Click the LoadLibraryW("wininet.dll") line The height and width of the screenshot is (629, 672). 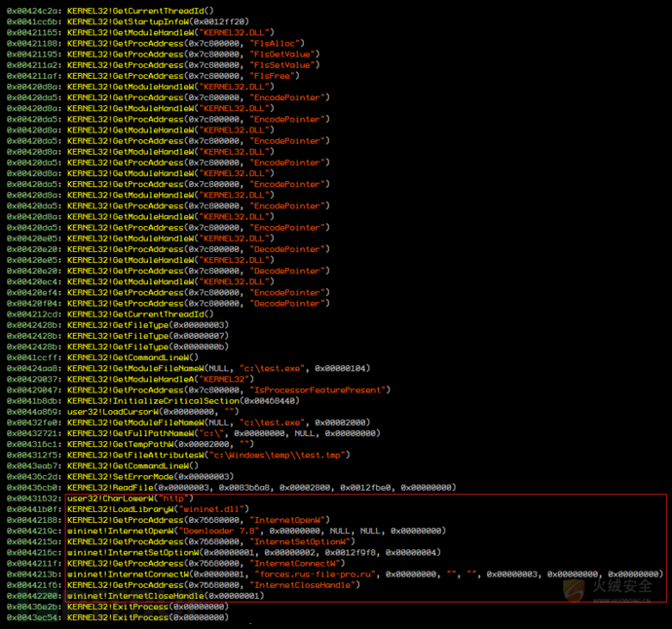pyautogui.click(x=128, y=509)
